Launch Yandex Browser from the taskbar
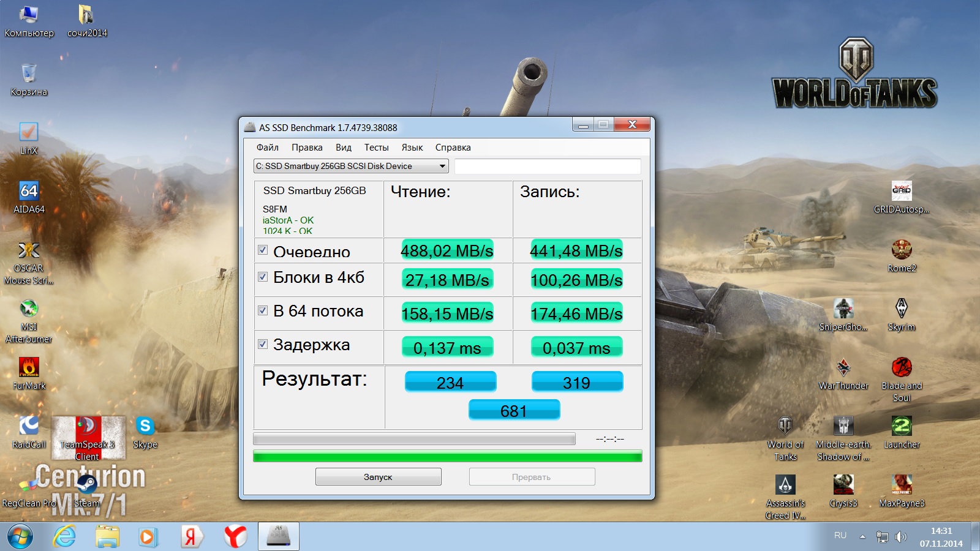980x551 pixels. 235,537
